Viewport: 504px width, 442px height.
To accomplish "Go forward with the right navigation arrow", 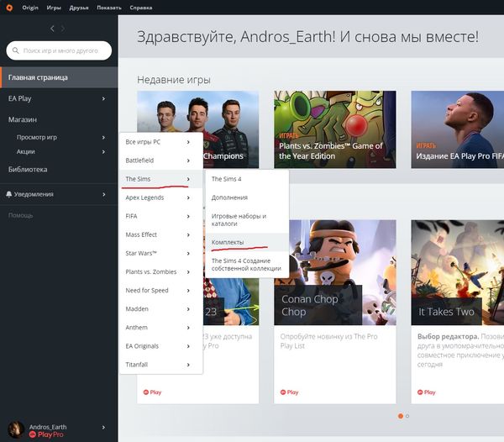I will [63, 29].
